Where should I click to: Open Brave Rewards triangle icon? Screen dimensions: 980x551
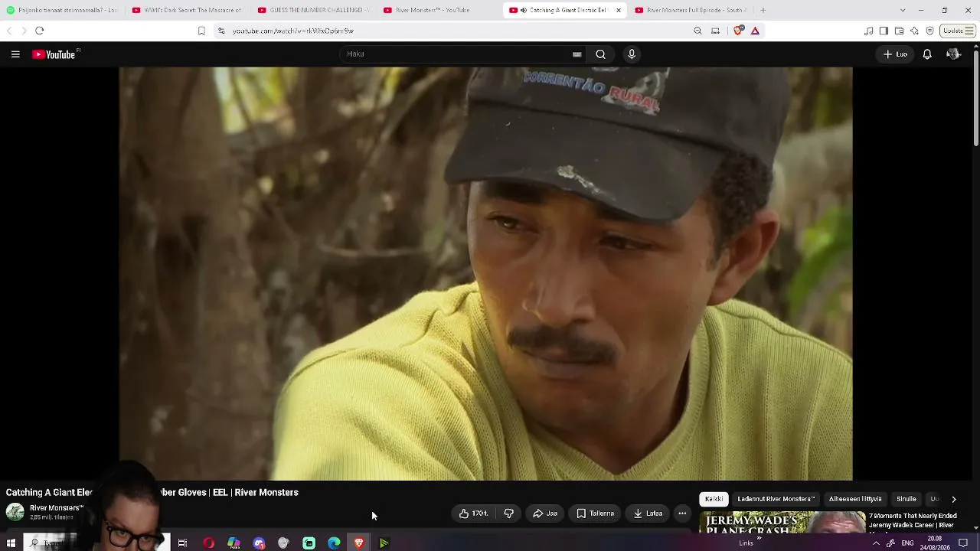pos(755,31)
